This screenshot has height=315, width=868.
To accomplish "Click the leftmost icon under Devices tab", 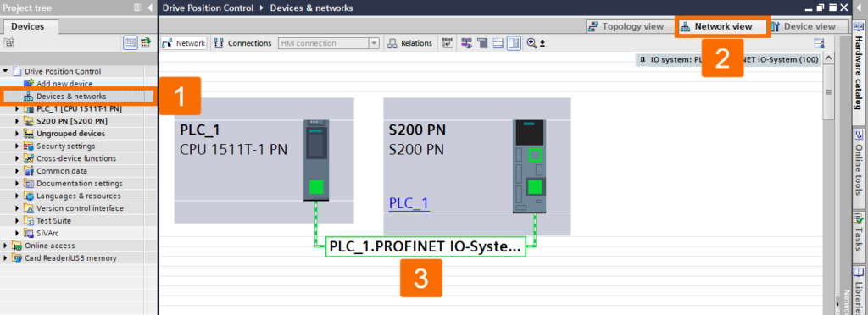I will coord(9,42).
